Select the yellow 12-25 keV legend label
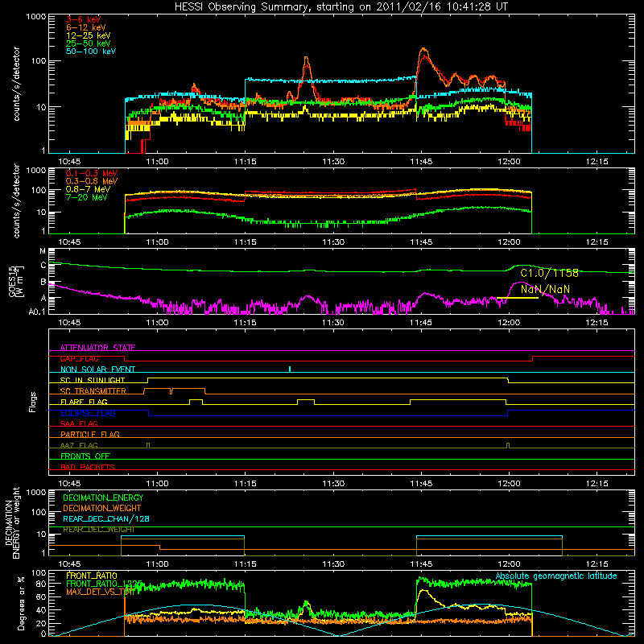The height and width of the screenshot is (644, 644). [89, 35]
